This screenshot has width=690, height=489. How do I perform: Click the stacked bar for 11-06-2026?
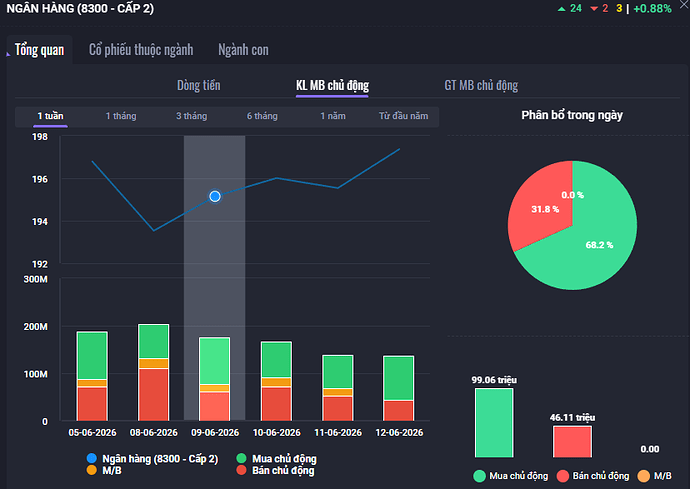[338, 388]
